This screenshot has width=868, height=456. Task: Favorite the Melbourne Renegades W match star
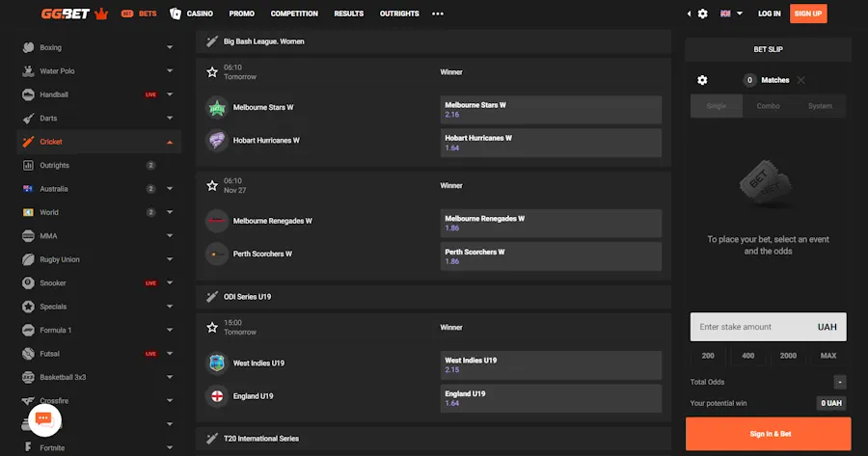point(212,185)
